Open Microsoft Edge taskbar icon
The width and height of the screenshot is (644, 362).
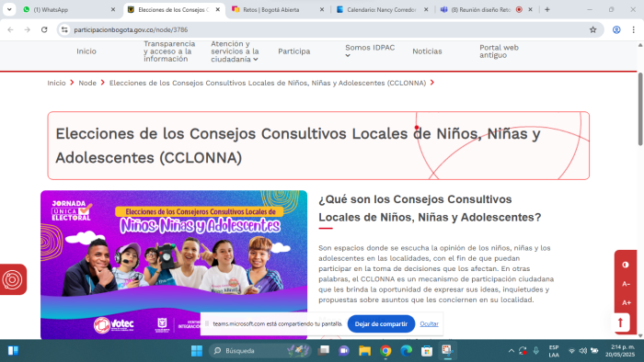tap(407, 351)
